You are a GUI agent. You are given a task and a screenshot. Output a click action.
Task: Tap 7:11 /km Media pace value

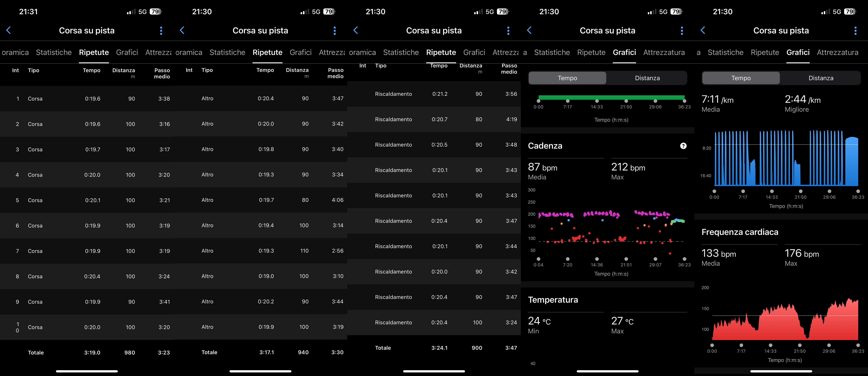point(717,99)
